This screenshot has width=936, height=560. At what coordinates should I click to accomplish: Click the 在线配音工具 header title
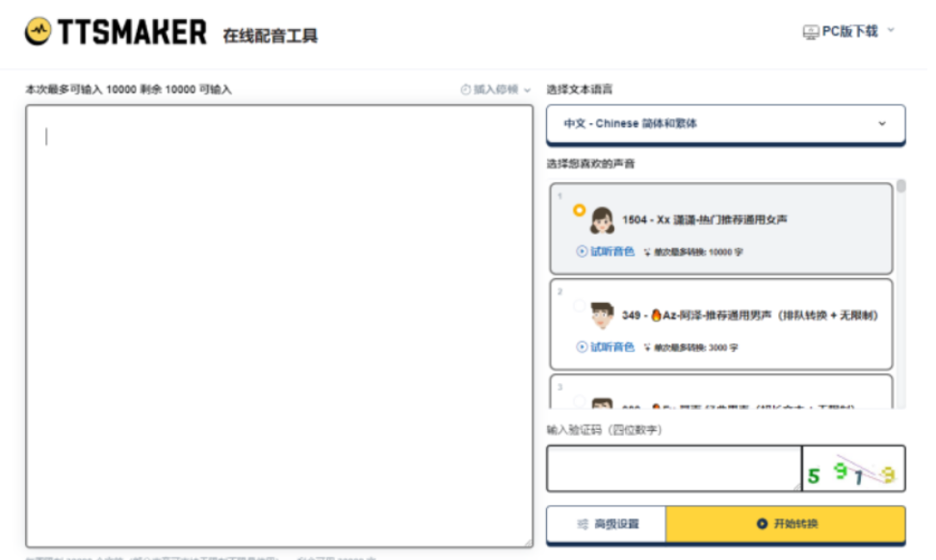coord(270,36)
